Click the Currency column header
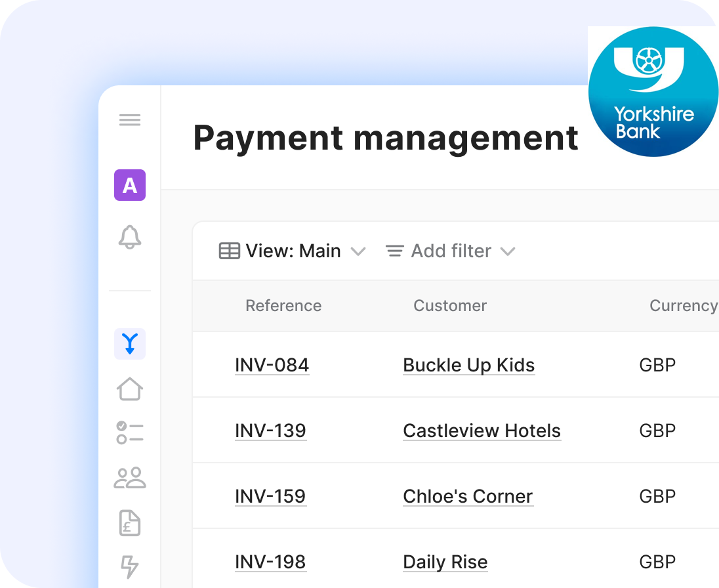 click(x=682, y=306)
